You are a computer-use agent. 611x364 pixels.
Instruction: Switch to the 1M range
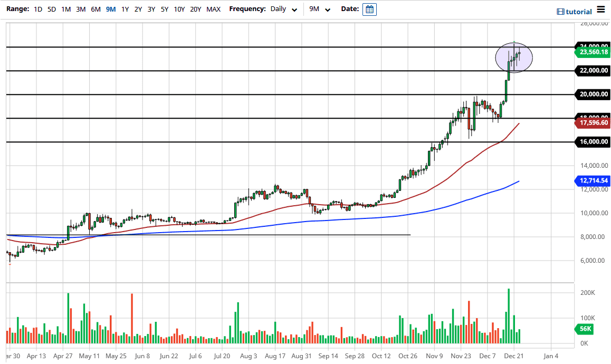(x=66, y=9)
